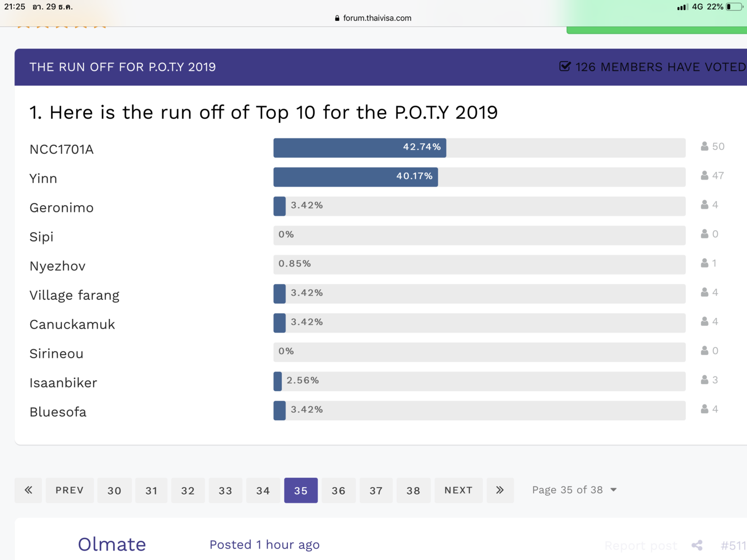Open Olmate's user profile link
Viewport: 747px width, 560px height.
112,544
